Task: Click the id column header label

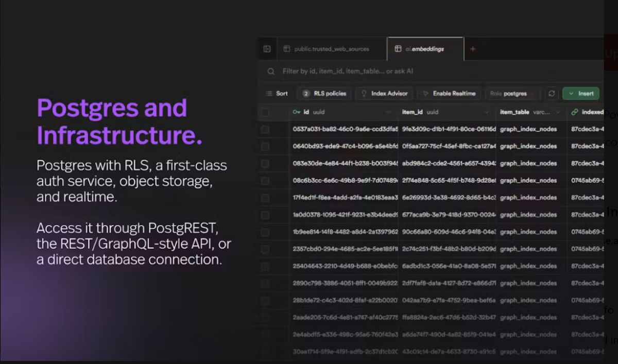Action: pyautogui.click(x=306, y=112)
